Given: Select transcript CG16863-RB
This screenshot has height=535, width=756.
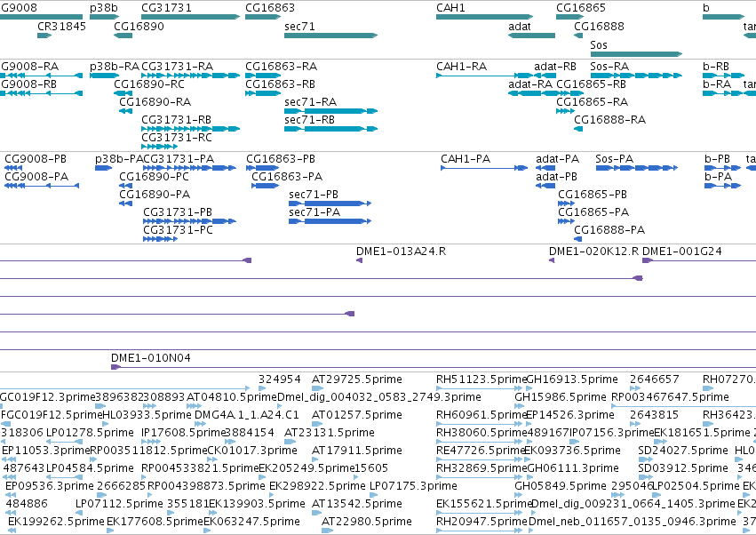Looking at the screenshot, I should click(280, 84).
